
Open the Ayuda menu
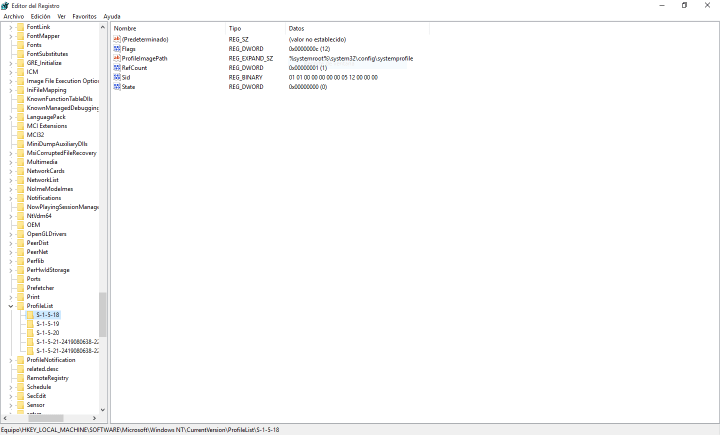point(112,16)
